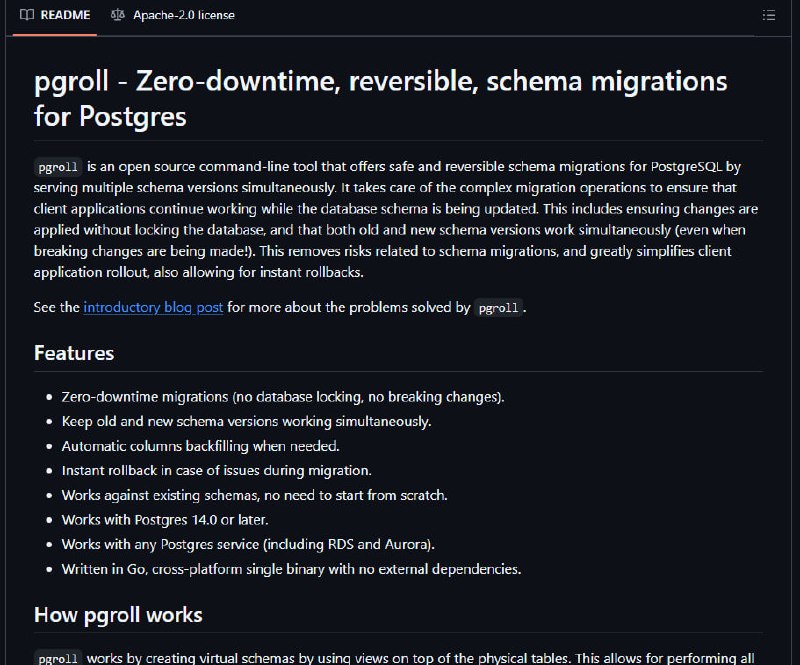The height and width of the screenshot is (665, 800).
Task: Click 'Keep old and new schema versions' bullet
Action: point(246,422)
